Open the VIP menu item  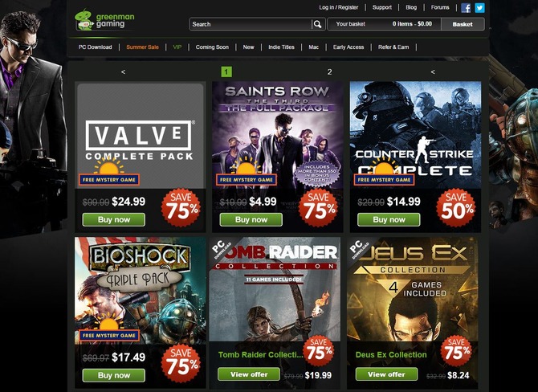point(177,47)
